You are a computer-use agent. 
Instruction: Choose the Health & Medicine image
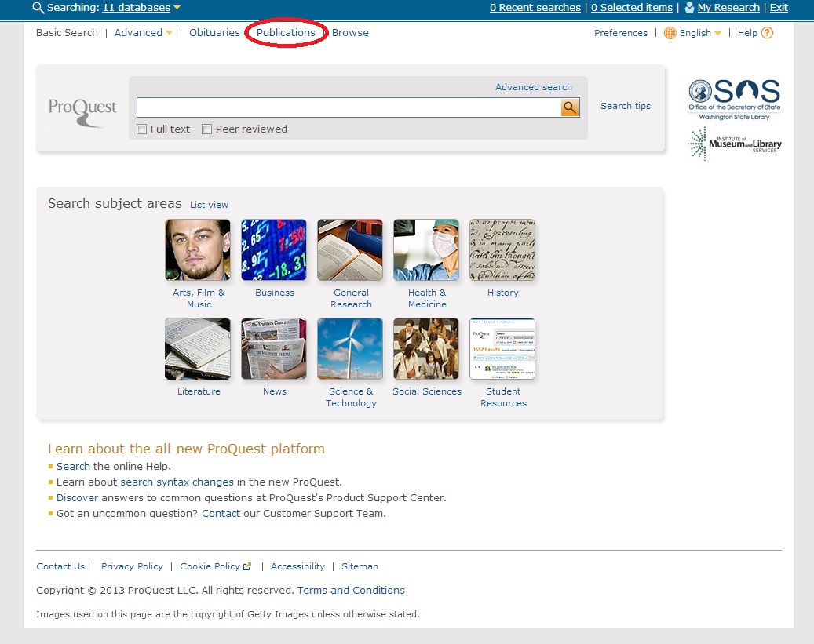point(426,249)
